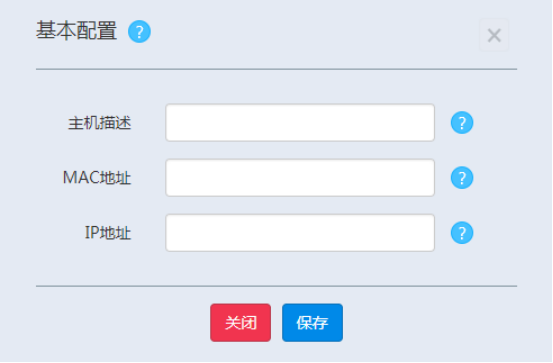553x363 pixels.
Task: Open help next to 基本配置 title
Action: point(139,31)
